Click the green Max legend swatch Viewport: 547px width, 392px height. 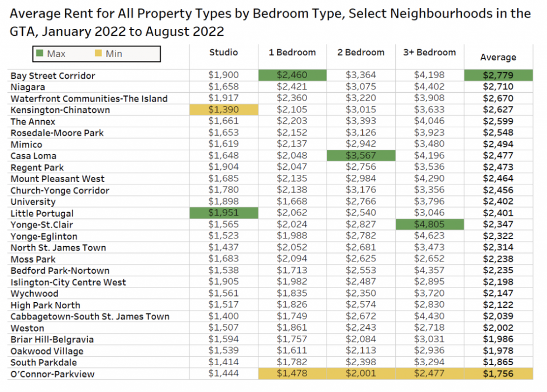pyautogui.click(x=40, y=54)
